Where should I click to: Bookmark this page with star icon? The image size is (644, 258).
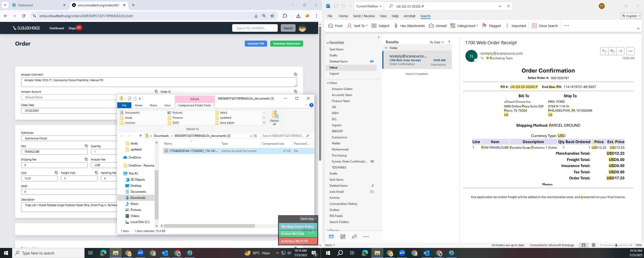click(x=272, y=16)
